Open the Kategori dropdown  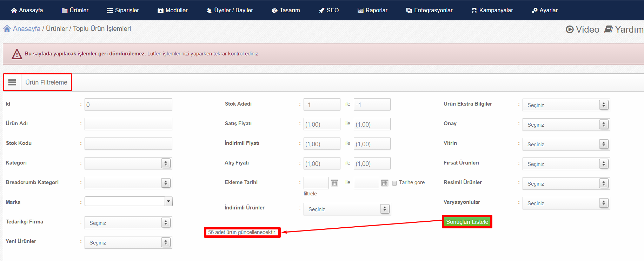(128, 163)
